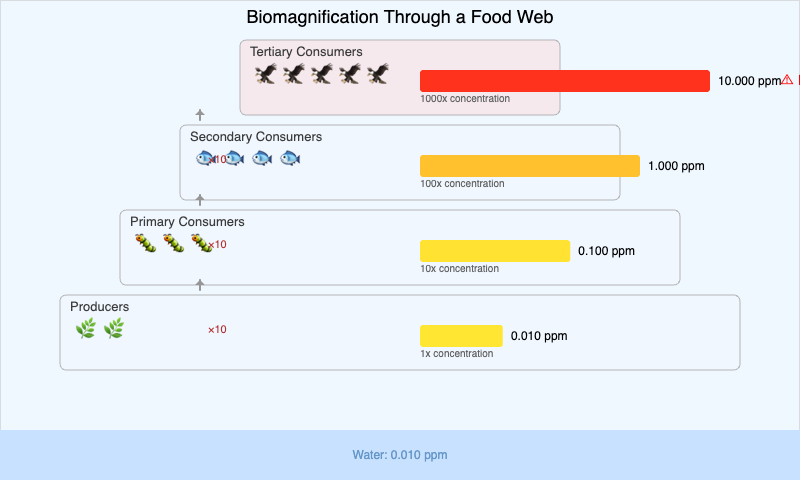Click the Tertiary Consumers heading
Screen dimensions: 800x482
[x=306, y=52]
